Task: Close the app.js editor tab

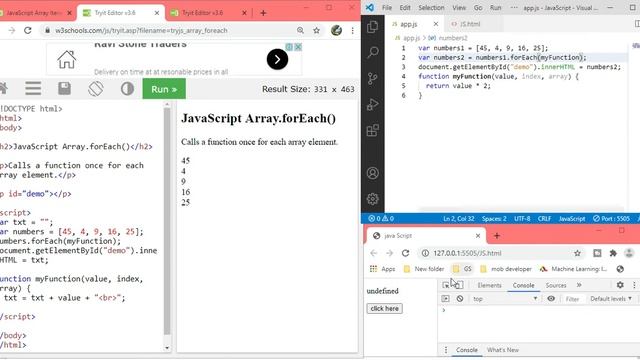Action: pyautogui.click(x=436, y=24)
